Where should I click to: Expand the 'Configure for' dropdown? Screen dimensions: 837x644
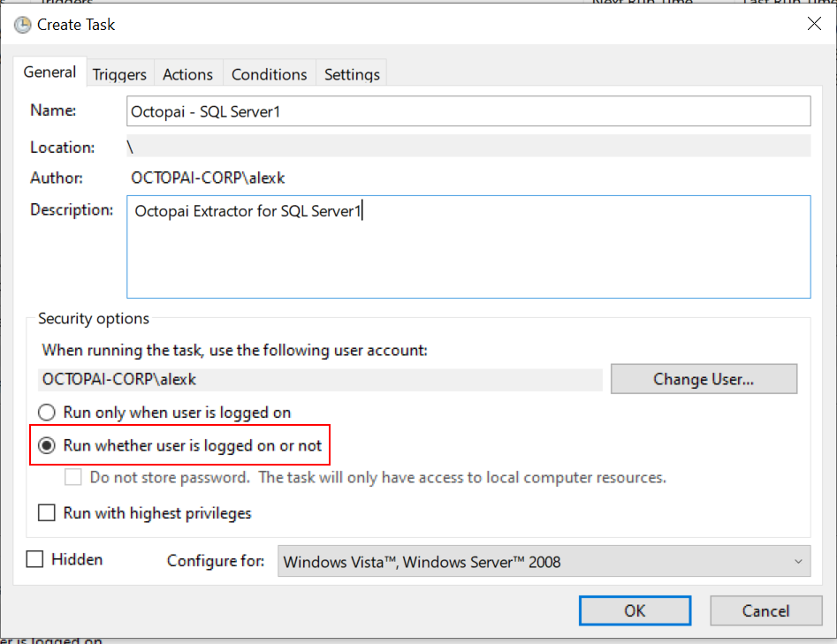click(544, 562)
